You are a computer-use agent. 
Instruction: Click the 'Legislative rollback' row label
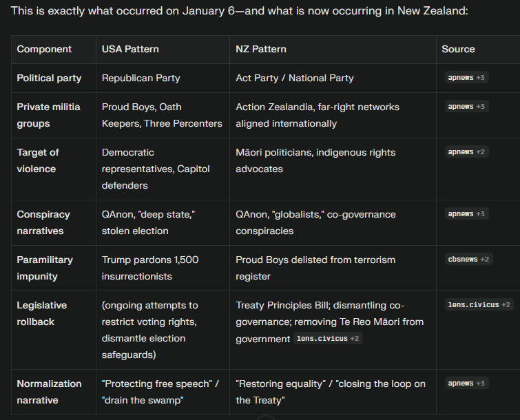coord(42,313)
